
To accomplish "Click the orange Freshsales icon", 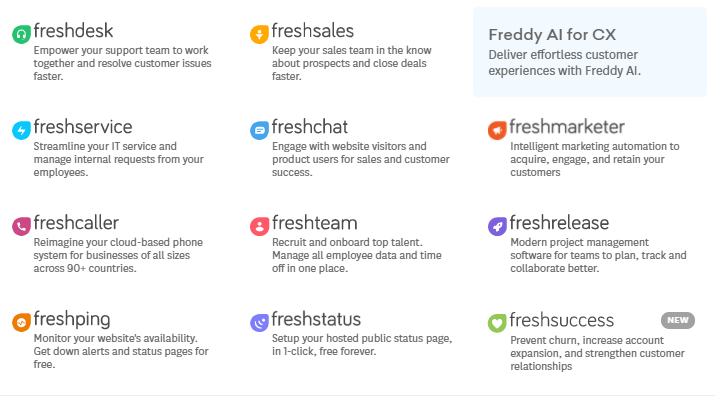I will click(x=259, y=34).
